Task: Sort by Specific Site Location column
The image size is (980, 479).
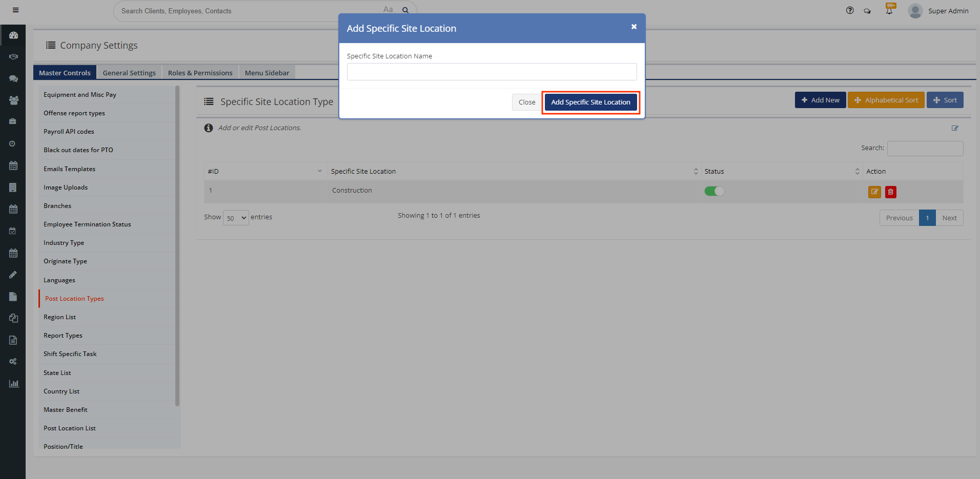Action: (x=696, y=171)
